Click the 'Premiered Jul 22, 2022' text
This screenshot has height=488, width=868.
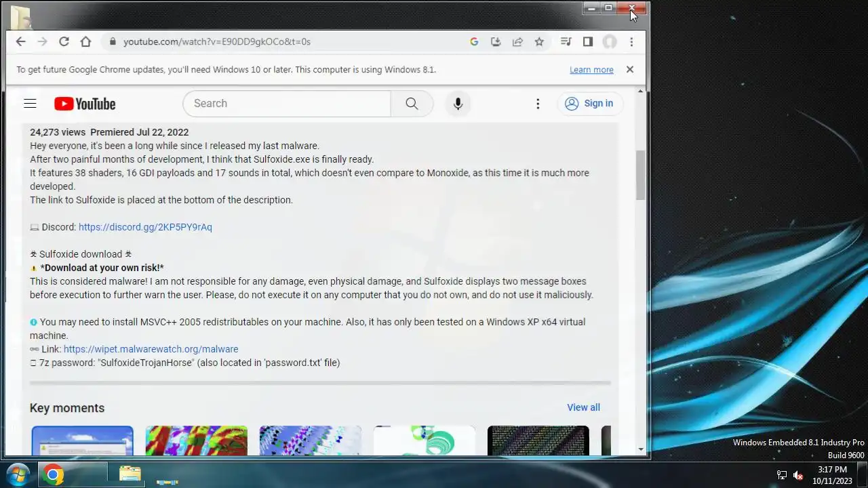point(139,132)
